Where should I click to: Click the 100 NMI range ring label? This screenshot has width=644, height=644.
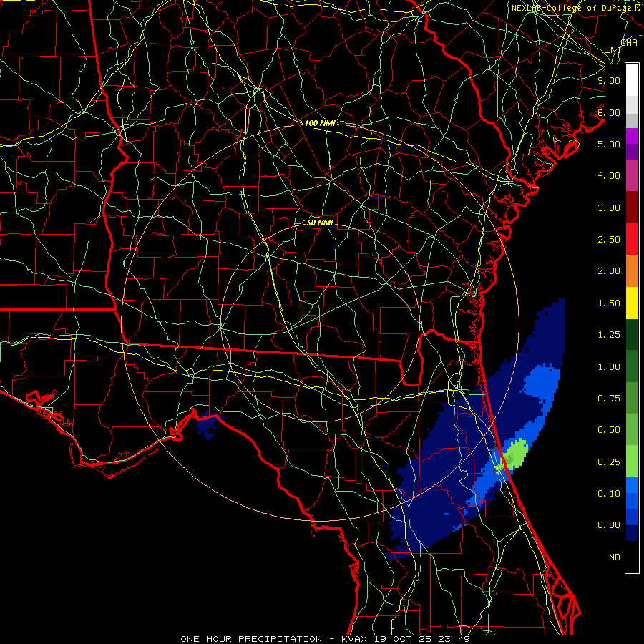[x=320, y=123]
